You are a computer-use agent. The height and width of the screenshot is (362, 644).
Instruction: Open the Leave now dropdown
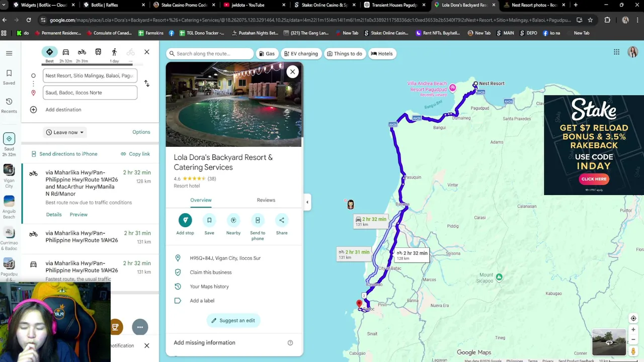[x=65, y=132]
